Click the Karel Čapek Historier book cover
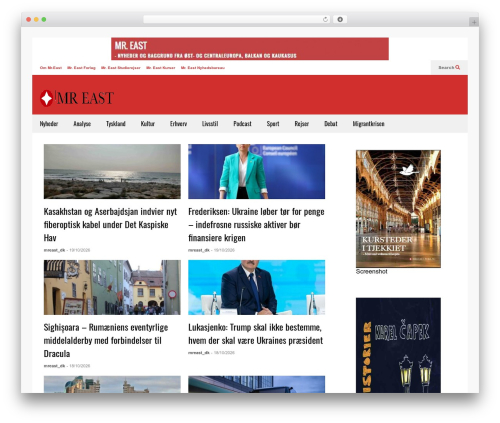The height and width of the screenshot is (423, 500). (x=398, y=345)
